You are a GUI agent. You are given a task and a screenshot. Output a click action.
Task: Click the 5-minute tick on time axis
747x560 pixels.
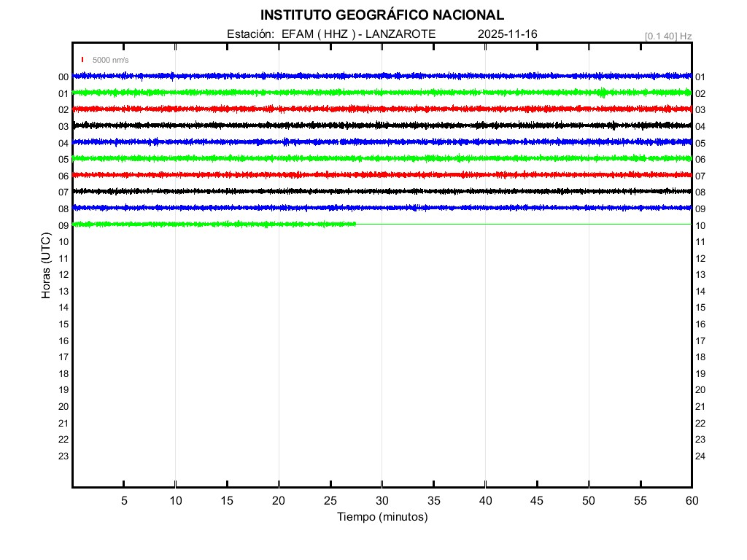tap(124, 501)
